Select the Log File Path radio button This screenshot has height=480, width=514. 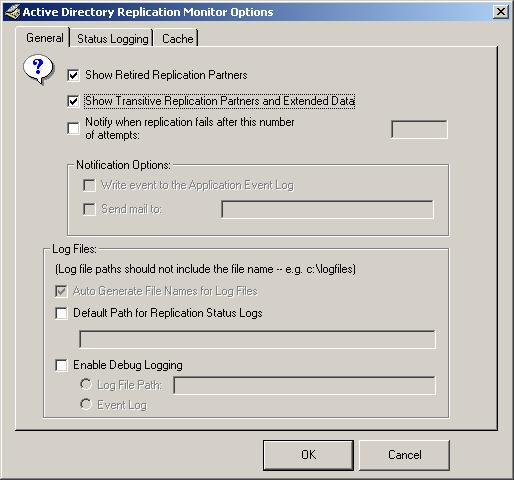coord(86,384)
